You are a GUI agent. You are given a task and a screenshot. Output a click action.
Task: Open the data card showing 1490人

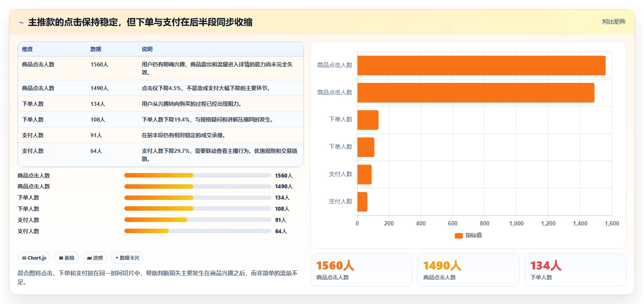(468, 270)
